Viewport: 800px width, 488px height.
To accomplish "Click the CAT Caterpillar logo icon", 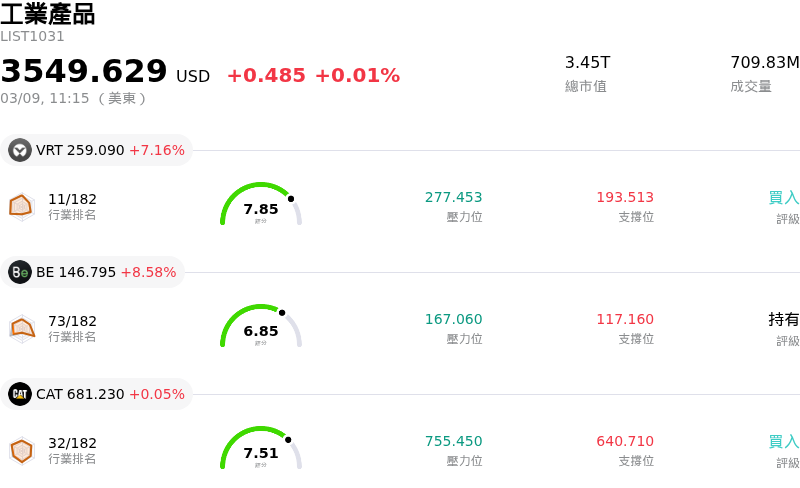I will pyautogui.click(x=20, y=394).
